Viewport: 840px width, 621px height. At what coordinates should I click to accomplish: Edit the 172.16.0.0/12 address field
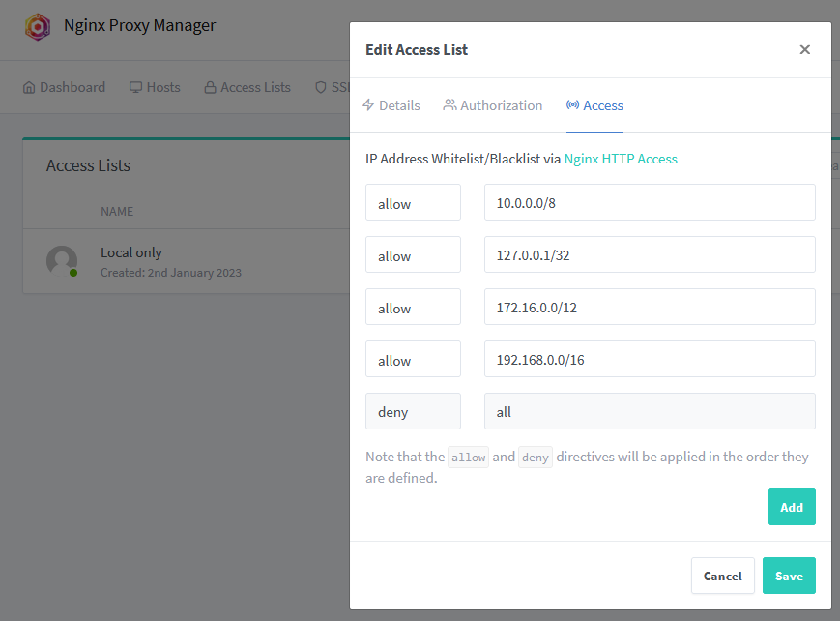pos(650,307)
